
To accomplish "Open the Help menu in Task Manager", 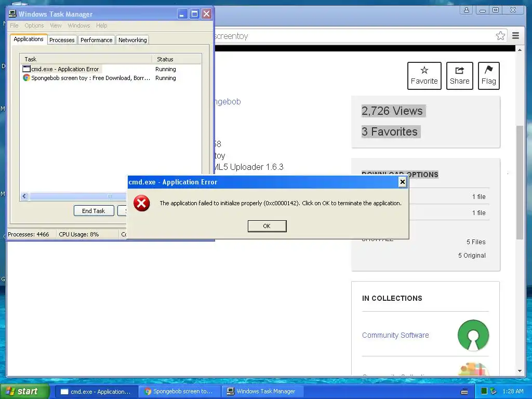I will click(101, 25).
